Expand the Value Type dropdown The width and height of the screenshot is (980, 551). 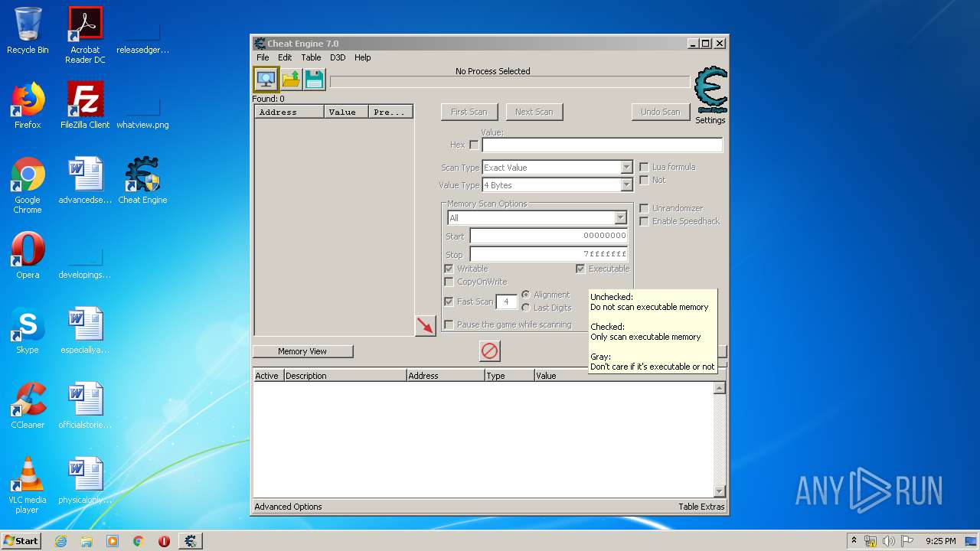[626, 185]
